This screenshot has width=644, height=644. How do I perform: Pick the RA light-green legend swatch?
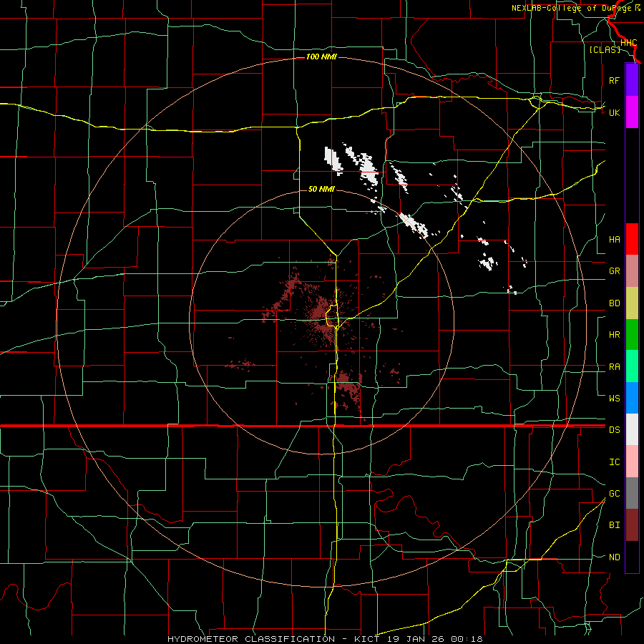pyautogui.click(x=632, y=366)
